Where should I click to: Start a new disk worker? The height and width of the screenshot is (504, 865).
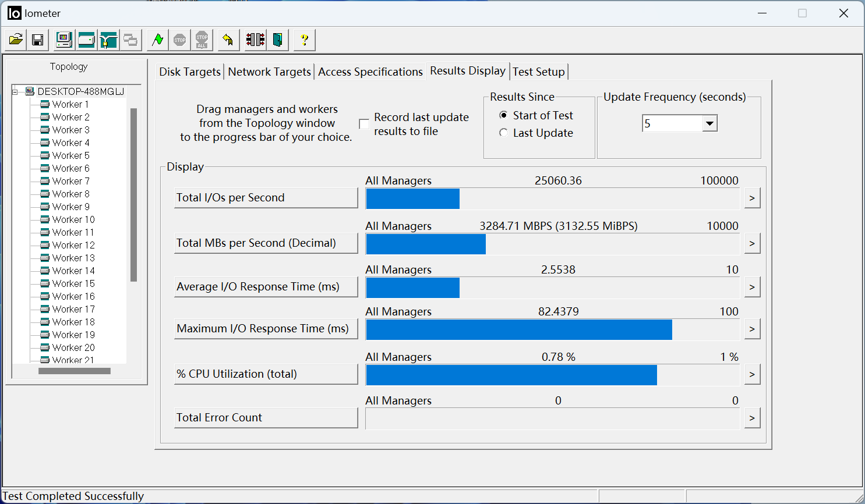click(86, 40)
